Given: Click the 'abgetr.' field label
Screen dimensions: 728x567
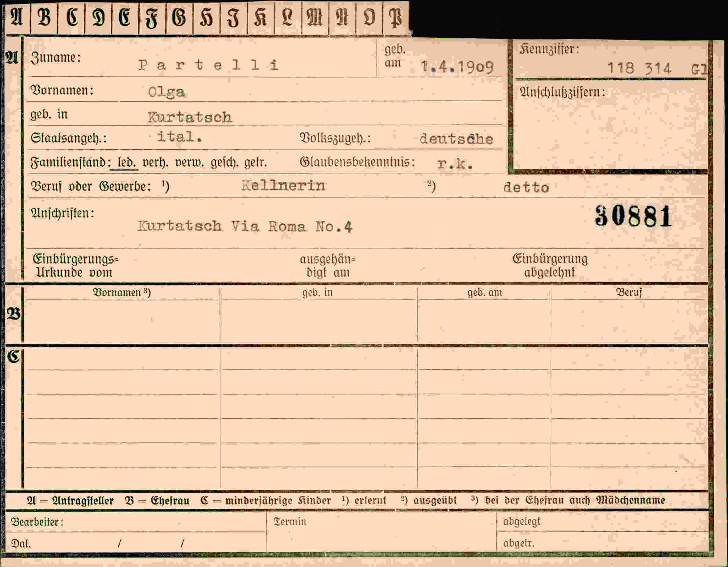Looking at the screenshot, I should [x=519, y=543].
